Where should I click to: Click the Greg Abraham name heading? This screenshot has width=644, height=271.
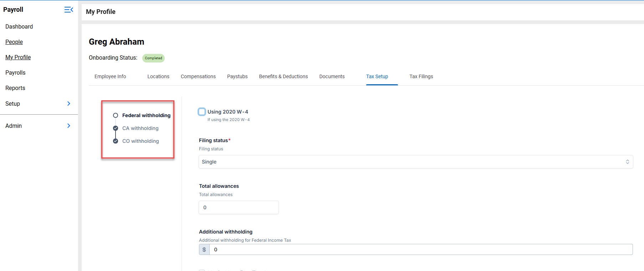click(117, 42)
